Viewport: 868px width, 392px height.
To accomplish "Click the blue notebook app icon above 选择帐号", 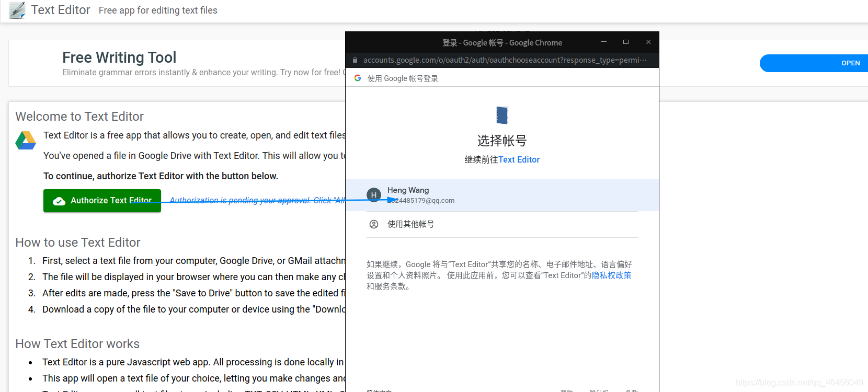I will coord(502,115).
